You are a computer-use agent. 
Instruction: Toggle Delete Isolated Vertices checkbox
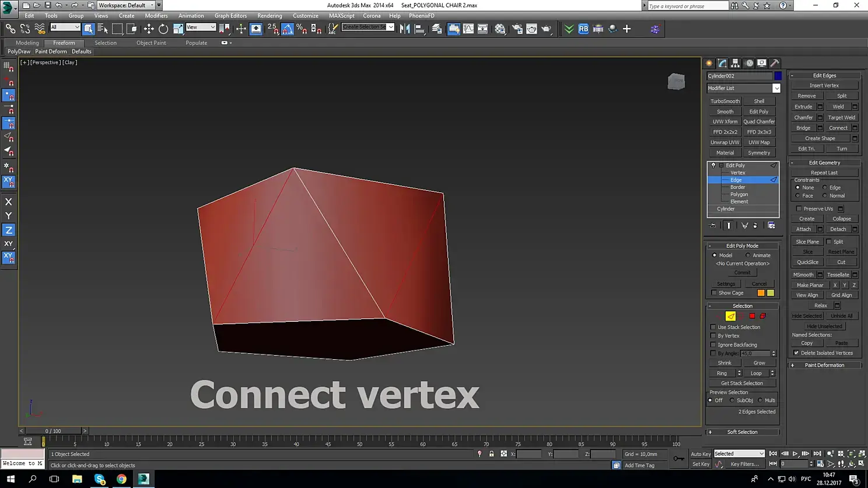tap(797, 353)
